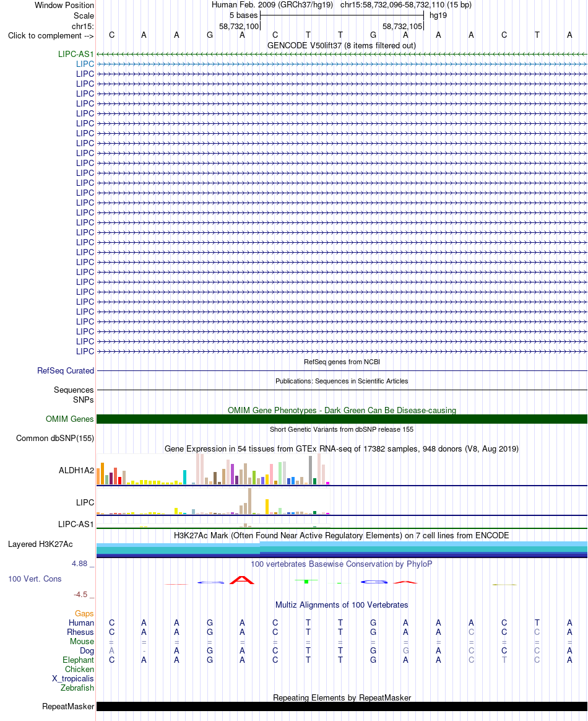Select the ALDH1A2 expression label

click(x=76, y=470)
